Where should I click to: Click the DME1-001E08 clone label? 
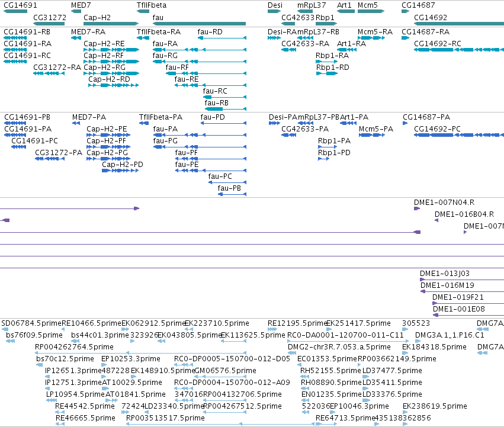point(458,309)
